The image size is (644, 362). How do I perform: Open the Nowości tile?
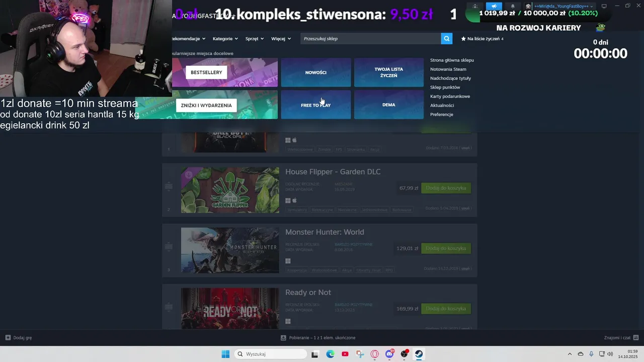pos(316,72)
